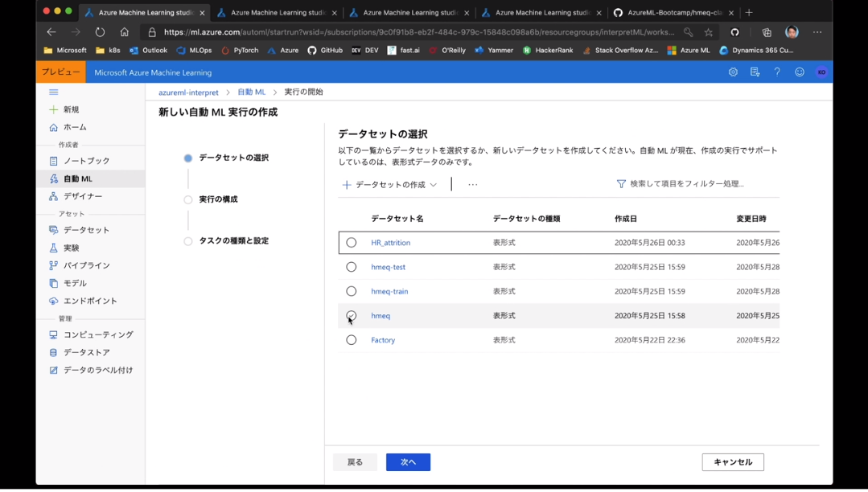868x492 pixels.
Task: Open the Azure ML bookmark
Action: (x=689, y=51)
